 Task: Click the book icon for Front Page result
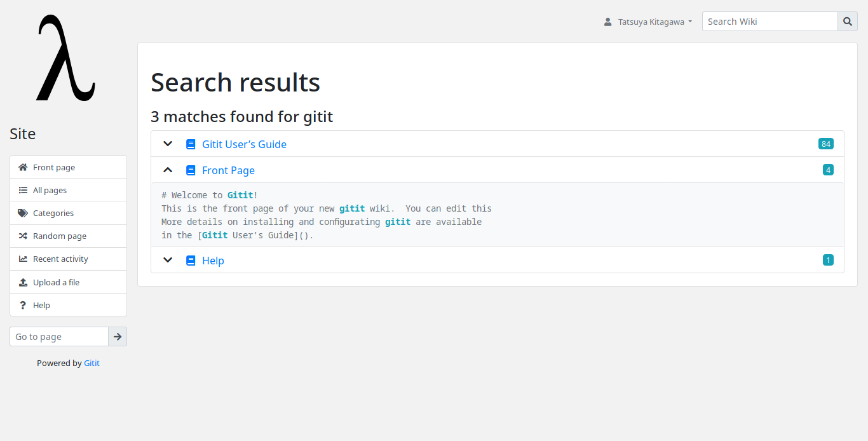click(x=191, y=170)
